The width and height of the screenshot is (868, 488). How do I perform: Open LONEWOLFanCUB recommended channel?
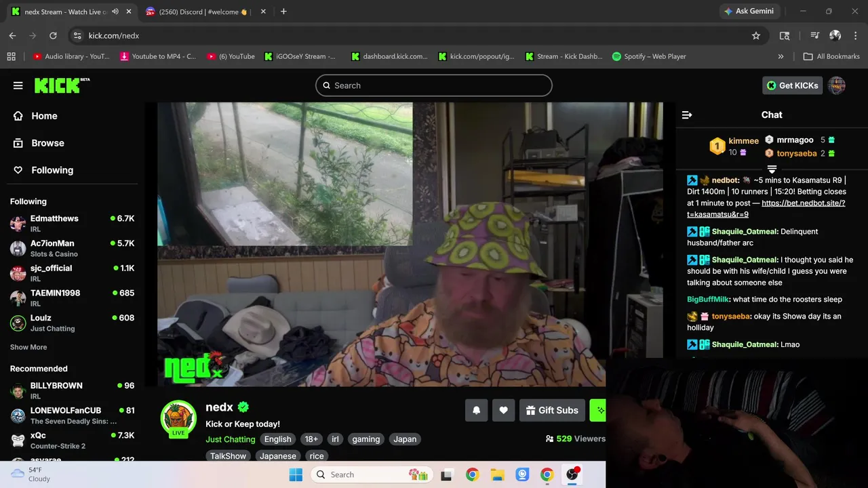pyautogui.click(x=72, y=415)
